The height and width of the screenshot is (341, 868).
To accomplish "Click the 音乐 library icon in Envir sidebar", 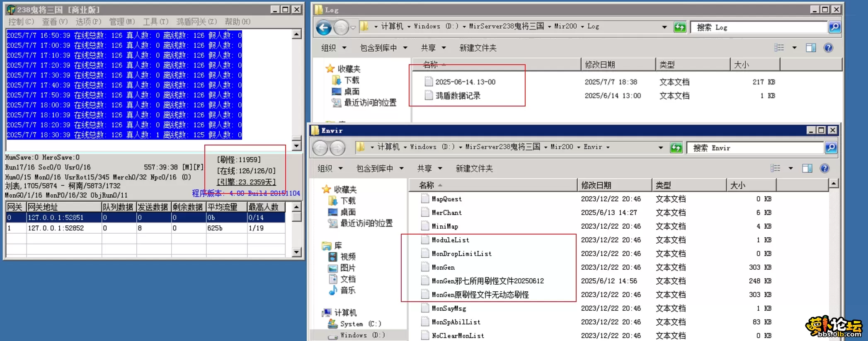I will 332,290.
